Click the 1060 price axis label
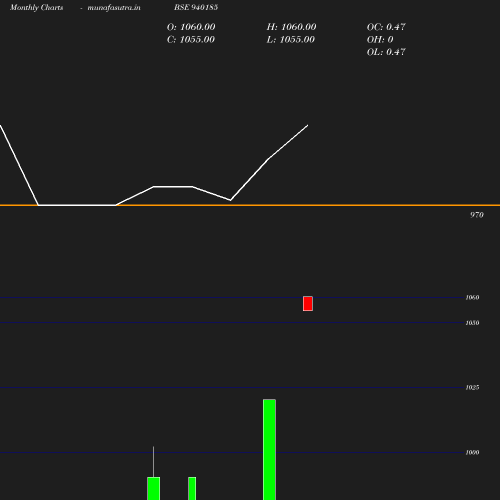This screenshot has width=500, height=500. coord(472,297)
